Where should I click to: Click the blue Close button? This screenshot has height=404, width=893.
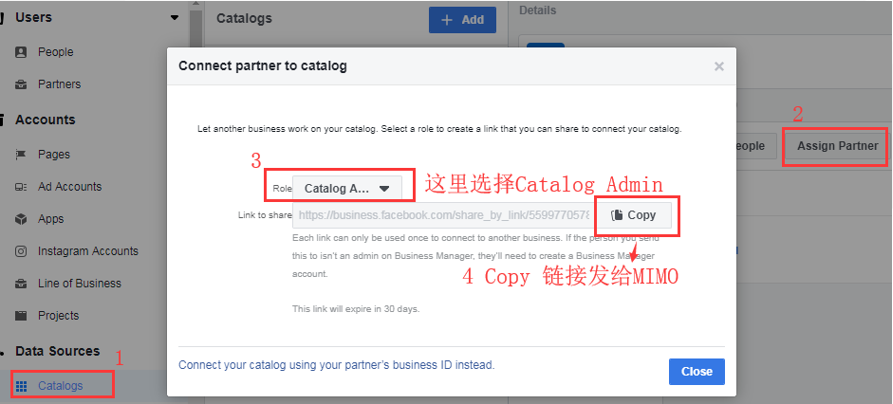pyautogui.click(x=697, y=372)
